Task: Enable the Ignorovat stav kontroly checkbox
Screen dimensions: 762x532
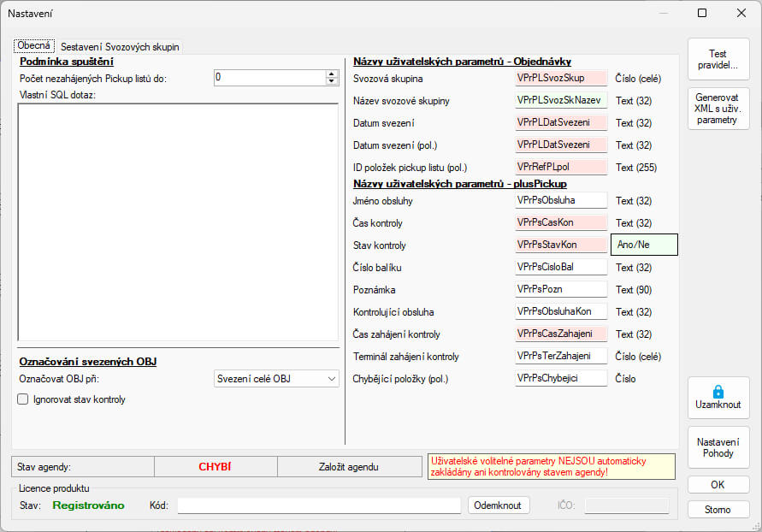Action: click(x=23, y=399)
